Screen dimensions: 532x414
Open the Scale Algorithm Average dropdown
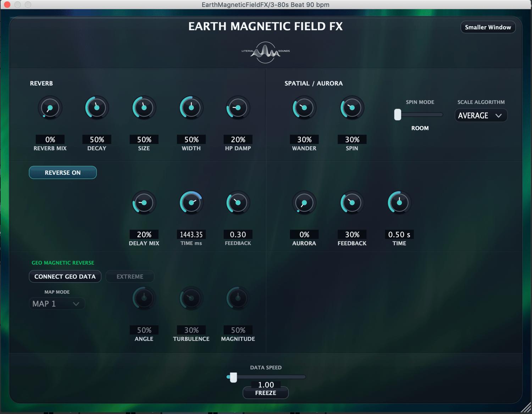pos(481,116)
